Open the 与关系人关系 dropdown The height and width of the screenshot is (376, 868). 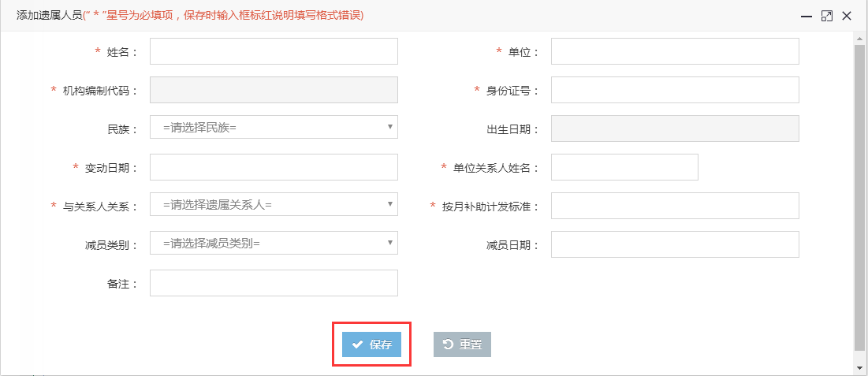(x=274, y=204)
